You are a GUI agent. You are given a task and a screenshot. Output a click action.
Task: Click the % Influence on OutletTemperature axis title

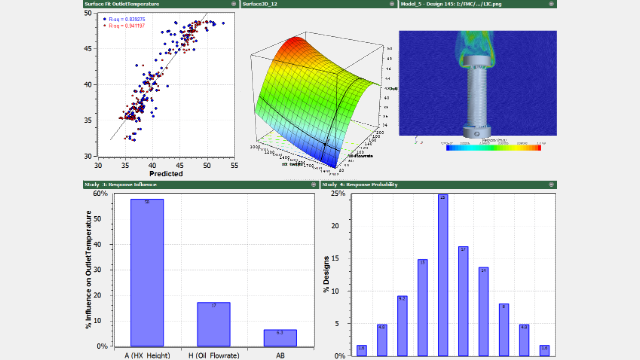point(89,270)
